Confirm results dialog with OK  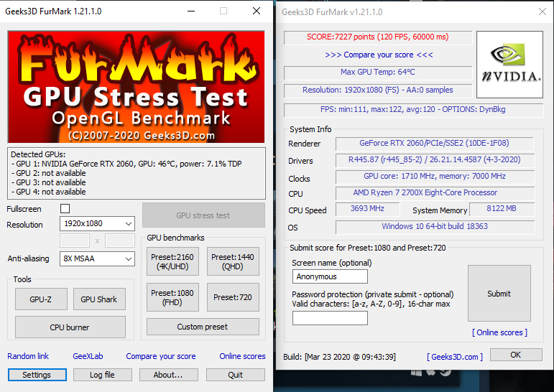click(516, 355)
